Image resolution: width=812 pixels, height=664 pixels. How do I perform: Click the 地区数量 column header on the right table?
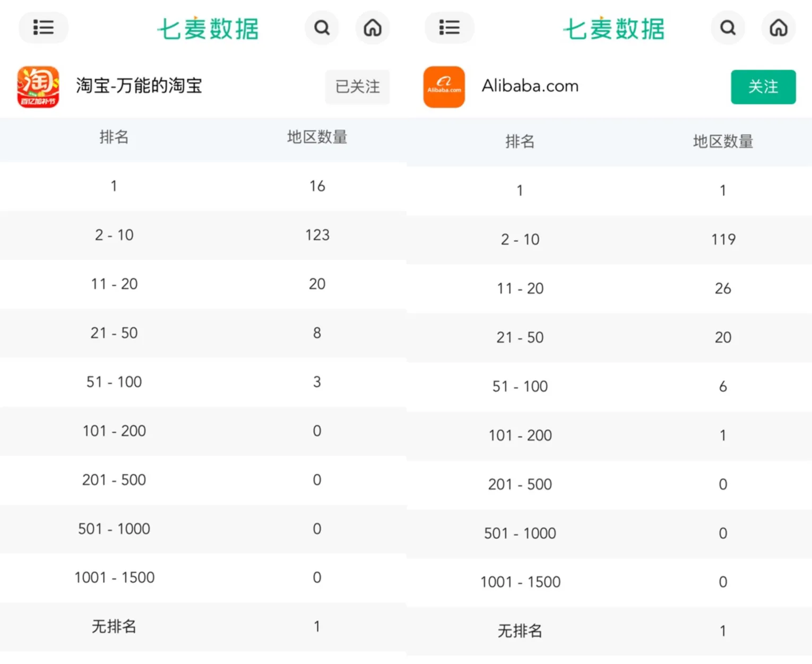(722, 142)
